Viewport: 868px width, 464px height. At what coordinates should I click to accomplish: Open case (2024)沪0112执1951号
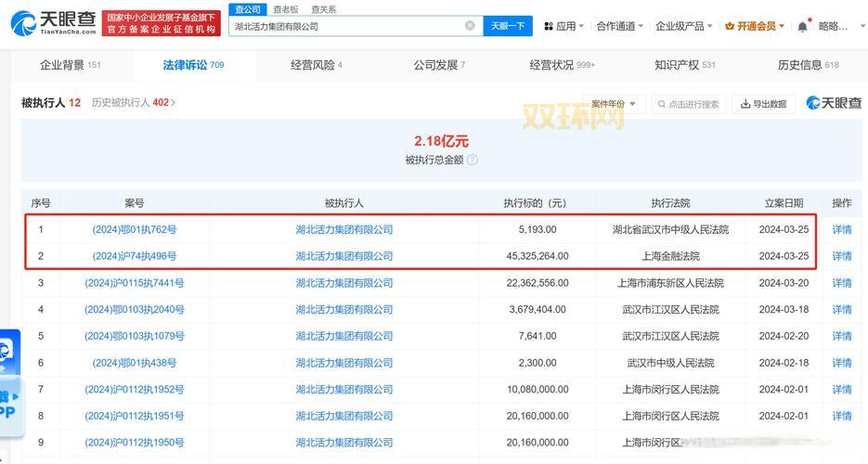135,416
